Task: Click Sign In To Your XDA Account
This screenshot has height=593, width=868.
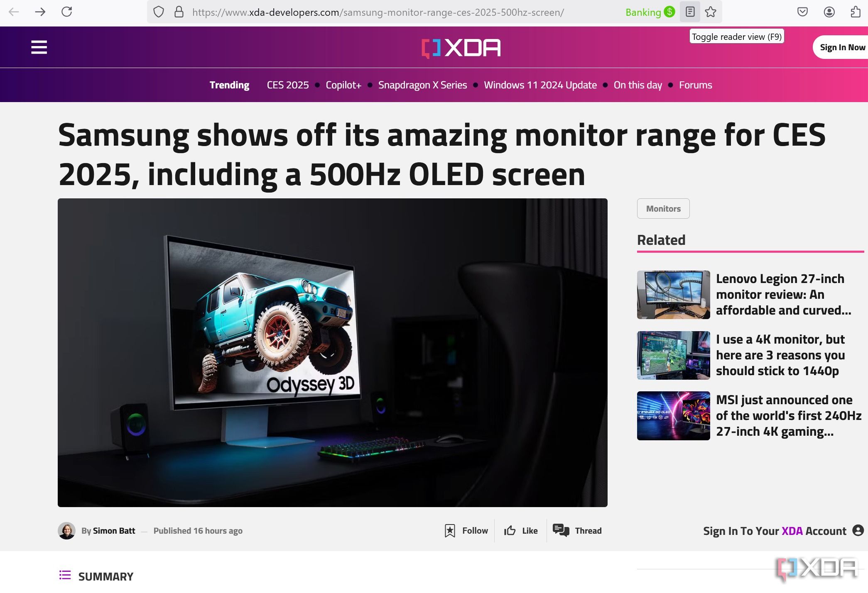Action: (x=775, y=531)
